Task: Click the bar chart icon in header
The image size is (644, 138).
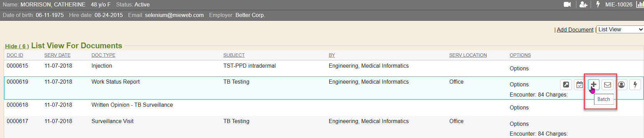Action: pos(640,4)
